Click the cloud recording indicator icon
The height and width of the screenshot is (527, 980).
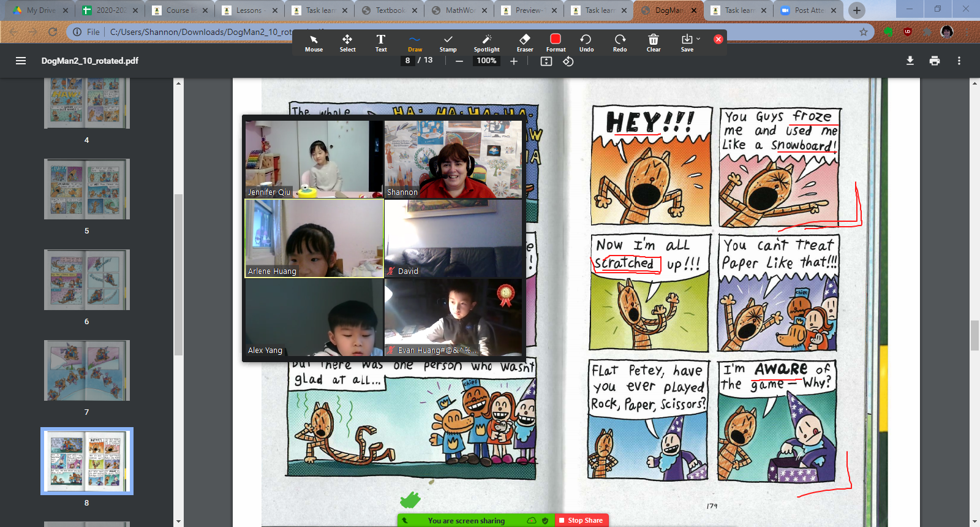[532, 521]
